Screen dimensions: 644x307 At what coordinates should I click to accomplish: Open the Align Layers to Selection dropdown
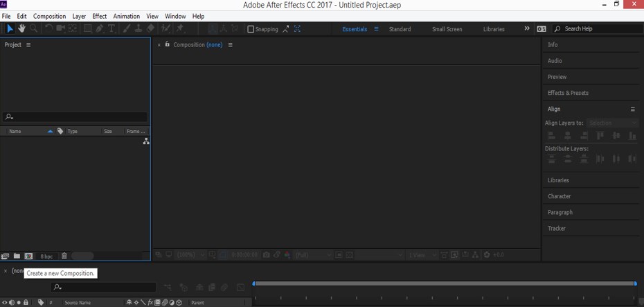pyautogui.click(x=612, y=123)
